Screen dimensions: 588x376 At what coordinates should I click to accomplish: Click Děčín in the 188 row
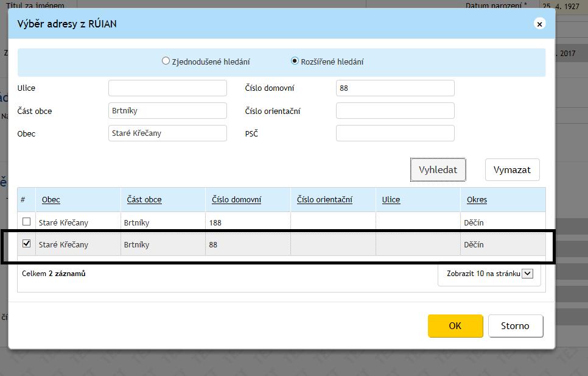[474, 223]
